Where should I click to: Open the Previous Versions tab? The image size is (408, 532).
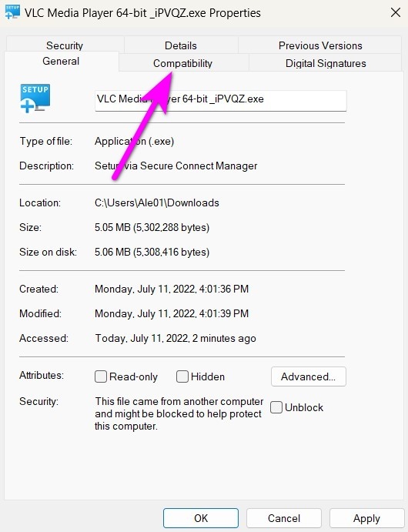tap(320, 45)
